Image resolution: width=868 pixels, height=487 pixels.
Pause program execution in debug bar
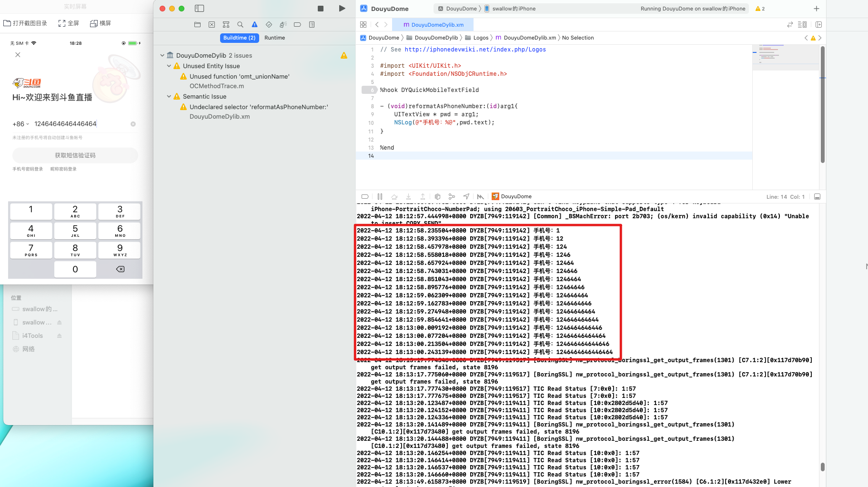(x=380, y=196)
